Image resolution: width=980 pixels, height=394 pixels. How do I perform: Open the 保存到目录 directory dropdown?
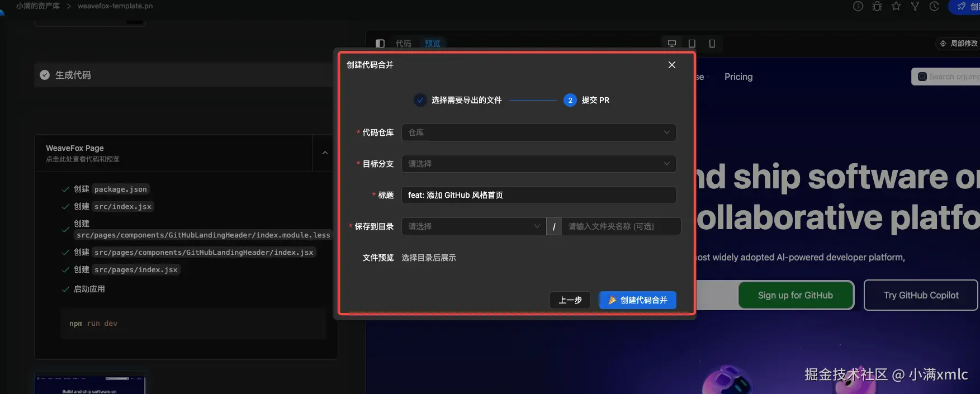click(474, 226)
